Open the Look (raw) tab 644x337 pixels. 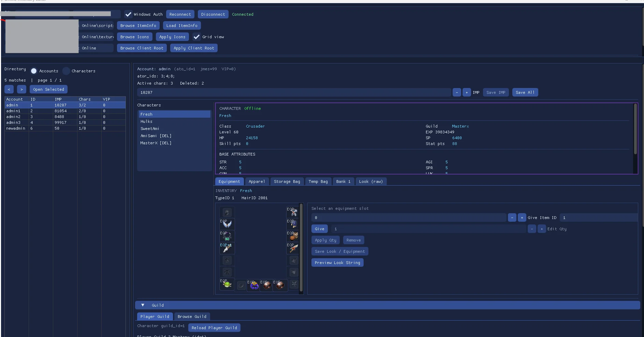(x=371, y=181)
